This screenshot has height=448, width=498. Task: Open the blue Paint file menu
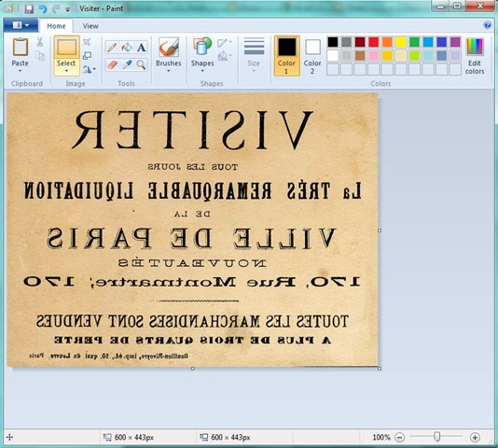pyautogui.click(x=21, y=25)
